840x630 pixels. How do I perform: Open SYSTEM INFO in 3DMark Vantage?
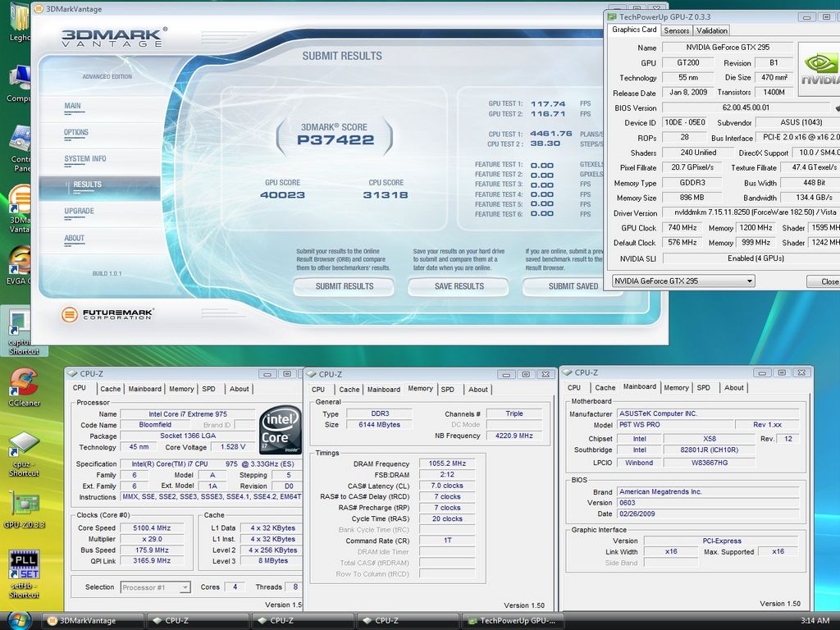85,159
